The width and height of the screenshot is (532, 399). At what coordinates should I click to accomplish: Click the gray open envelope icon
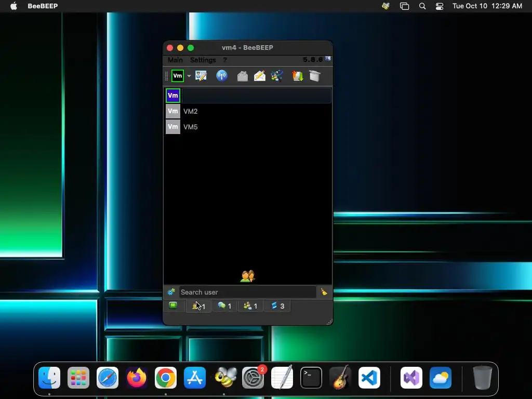[242, 76]
